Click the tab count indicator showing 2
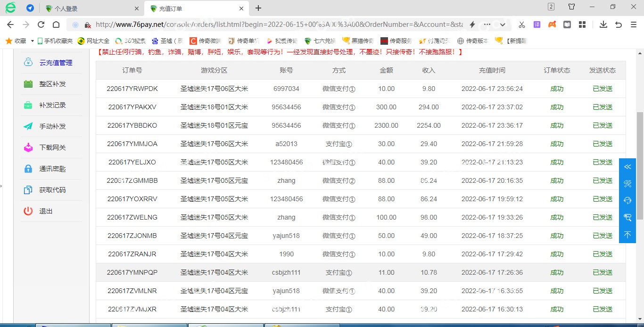This screenshot has width=644, height=327. pyautogui.click(x=551, y=7)
